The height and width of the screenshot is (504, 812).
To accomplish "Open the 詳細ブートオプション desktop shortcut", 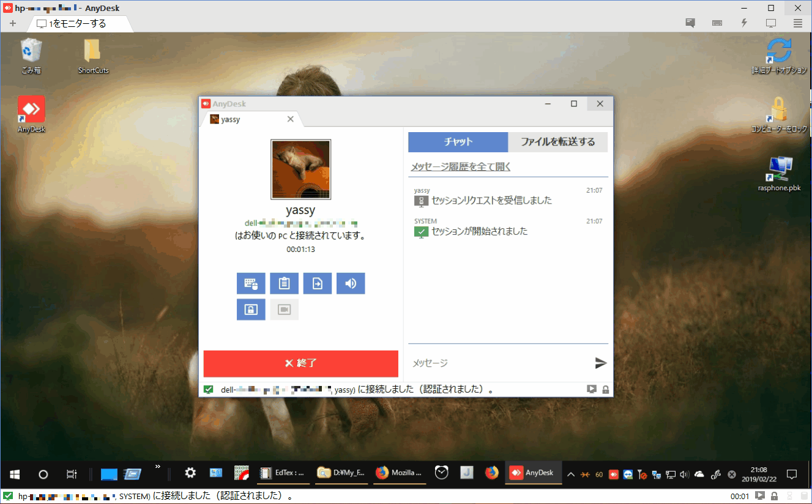I will point(779,56).
